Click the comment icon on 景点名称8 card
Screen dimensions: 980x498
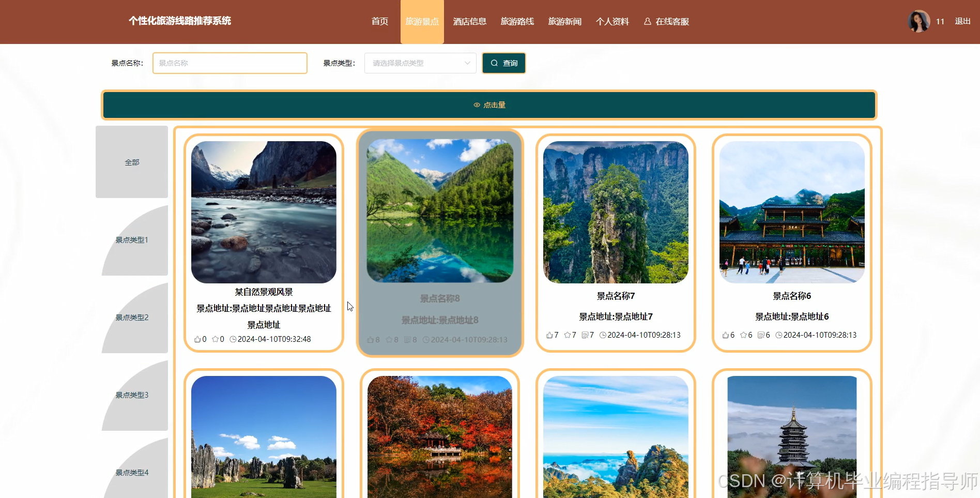click(407, 340)
